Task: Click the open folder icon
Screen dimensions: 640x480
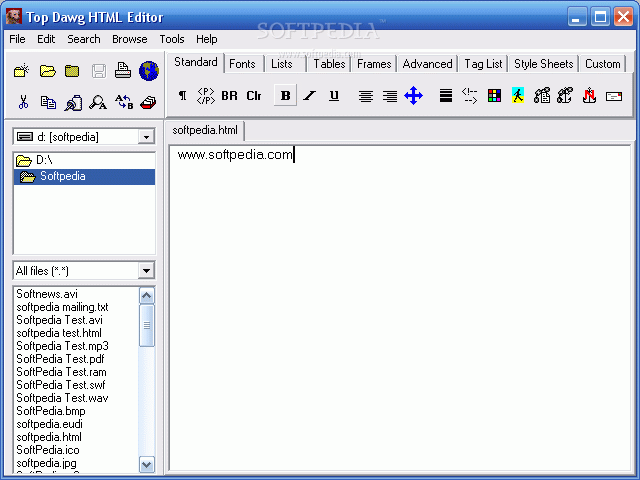Action: [x=47, y=71]
